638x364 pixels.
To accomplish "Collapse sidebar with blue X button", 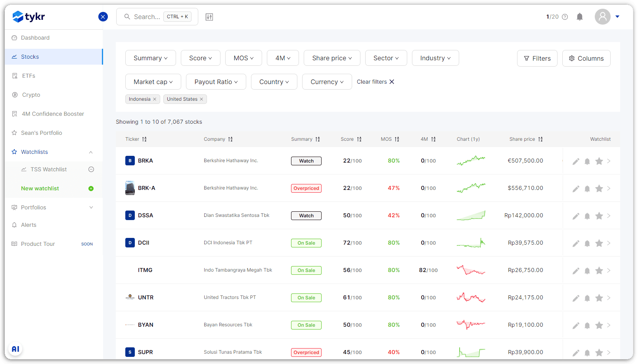I will click(x=103, y=17).
